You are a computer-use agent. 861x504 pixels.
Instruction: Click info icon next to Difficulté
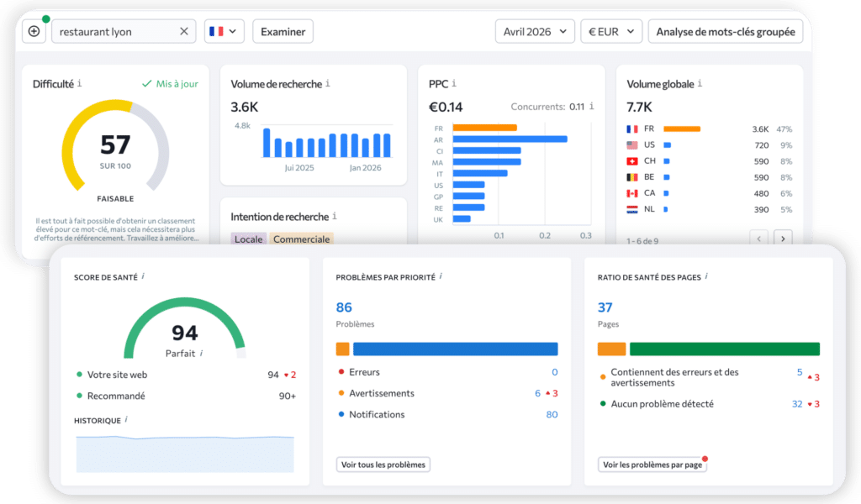[80, 83]
